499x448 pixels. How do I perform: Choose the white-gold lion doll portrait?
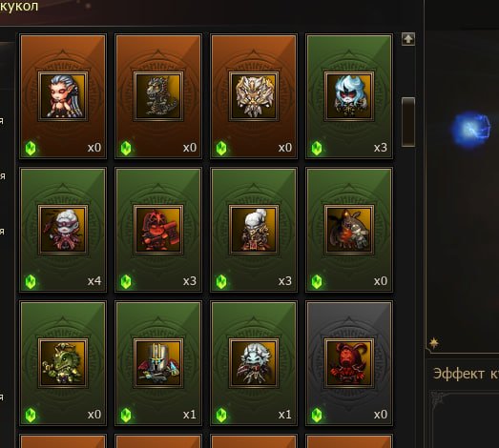tap(254, 96)
